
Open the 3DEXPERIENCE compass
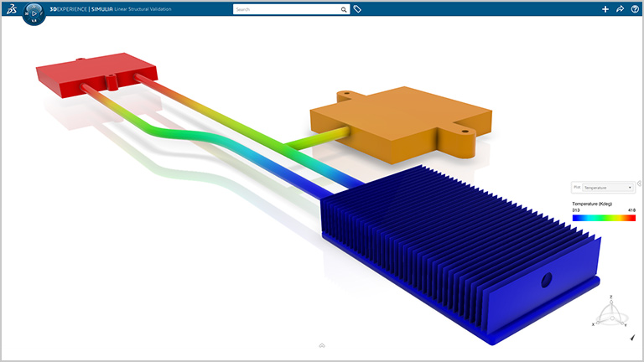(34, 13)
